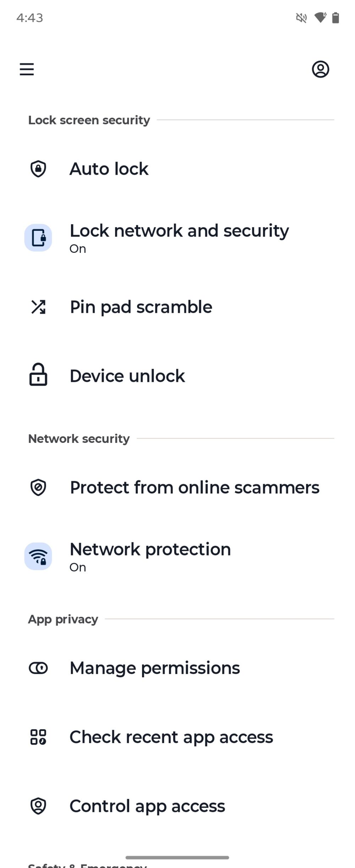Open the navigation drawer menu icon
The height and width of the screenshot is (868, 355).
[x=27, y=69]
